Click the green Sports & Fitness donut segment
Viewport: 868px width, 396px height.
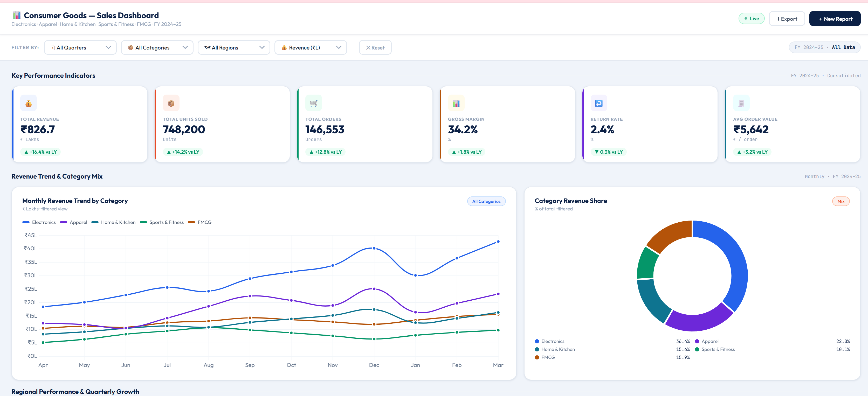[x=647, y=264]
